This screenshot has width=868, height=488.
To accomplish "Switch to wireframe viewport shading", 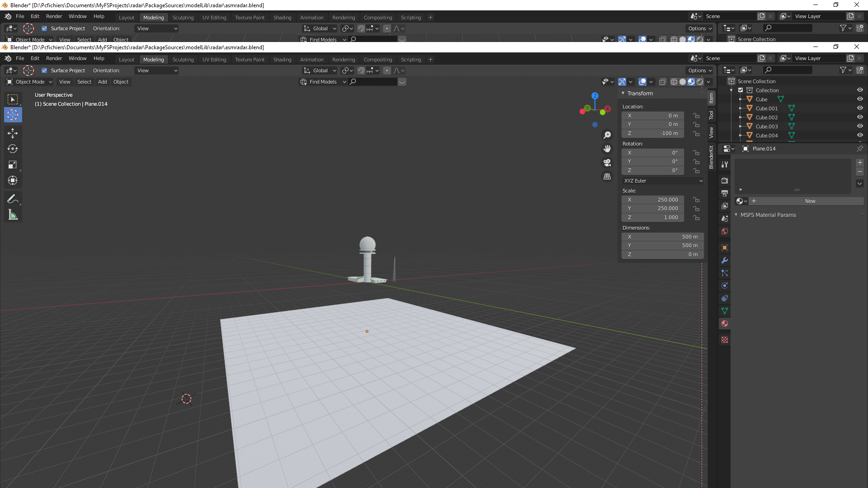I will (x=674, y=82).
